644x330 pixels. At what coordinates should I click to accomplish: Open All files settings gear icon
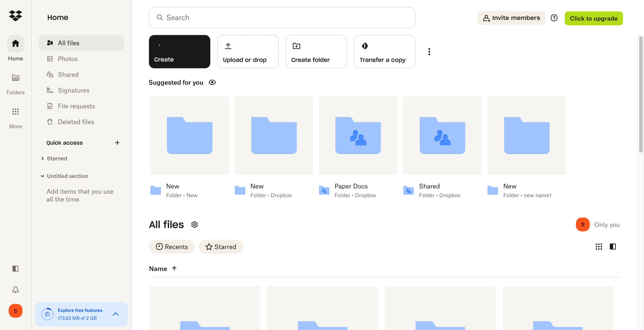click(x=194, y=224)
